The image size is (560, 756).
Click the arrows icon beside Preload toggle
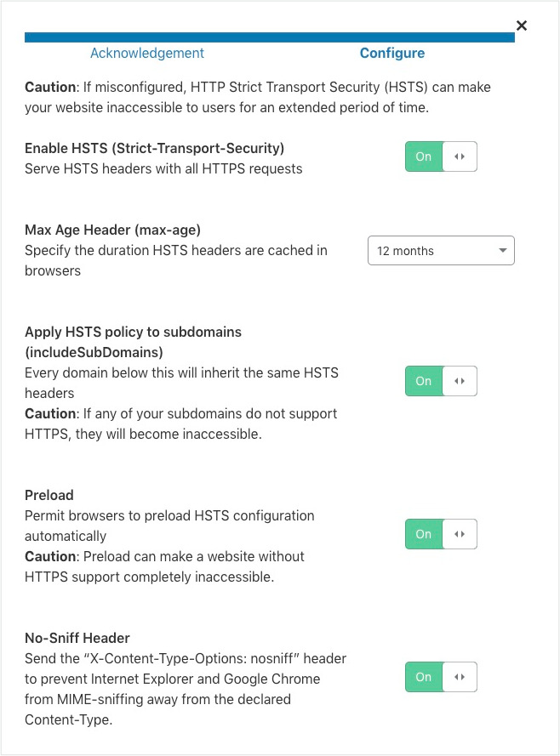(460, 534)
